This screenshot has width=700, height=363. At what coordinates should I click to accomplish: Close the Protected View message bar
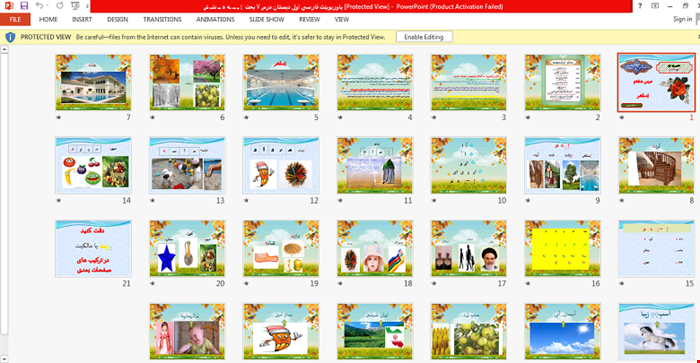(698, 37)
